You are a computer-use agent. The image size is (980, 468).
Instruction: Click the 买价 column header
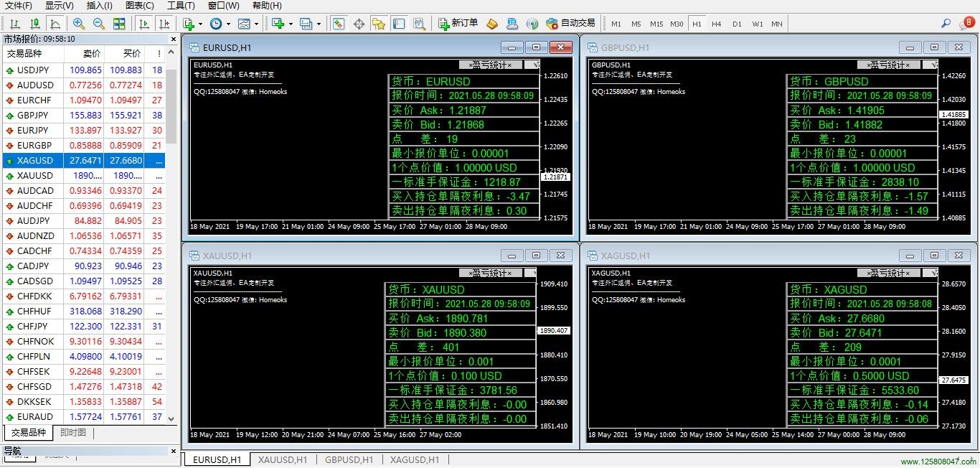(x=124, y=54)
